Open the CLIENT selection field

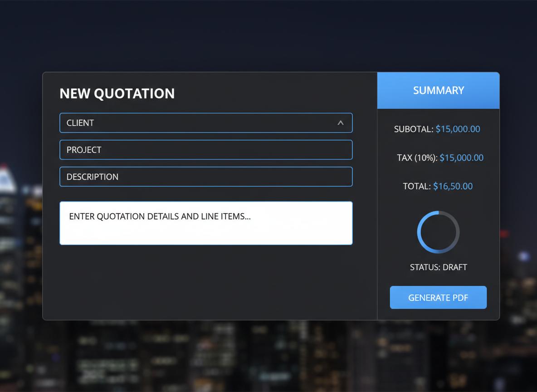click(x=200, y=123)
